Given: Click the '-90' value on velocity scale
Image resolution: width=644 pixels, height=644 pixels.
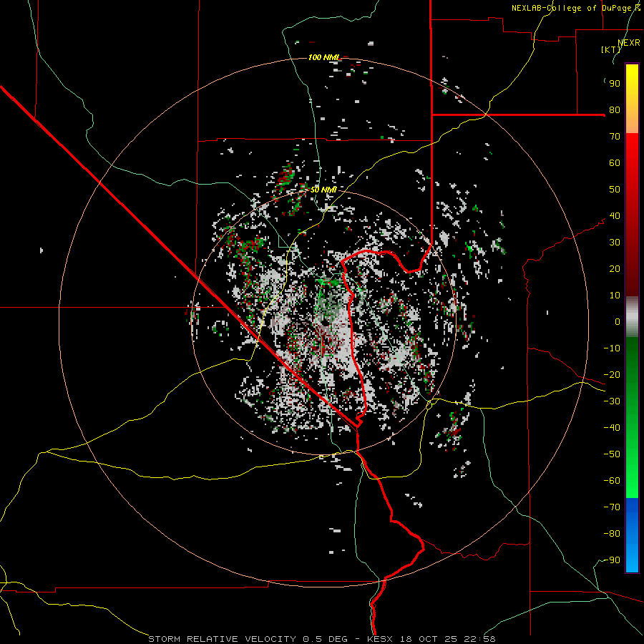Looking at the screenshot, I should tap(612, 560).
